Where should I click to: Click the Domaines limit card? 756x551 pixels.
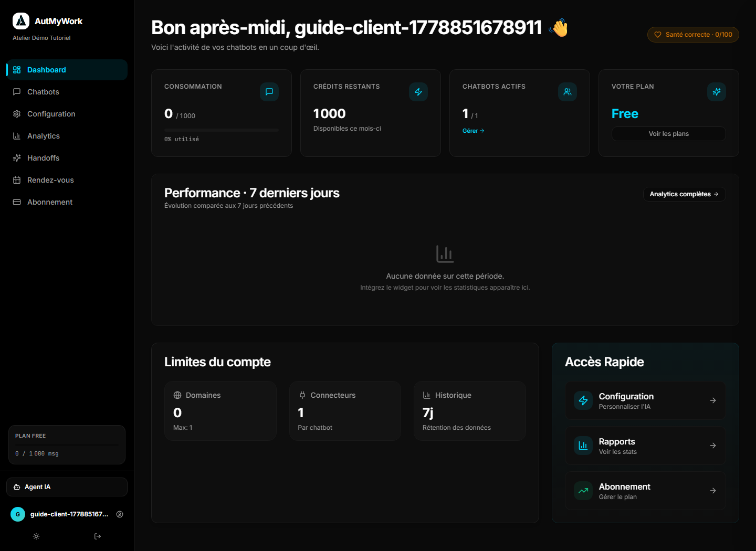click(x=220, y=411)
